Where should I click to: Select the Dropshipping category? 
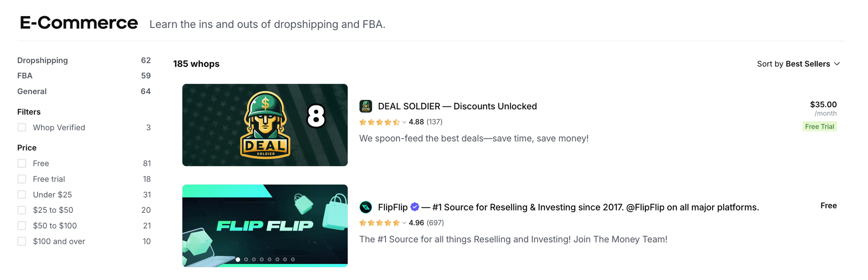click(x=42, y=60)
